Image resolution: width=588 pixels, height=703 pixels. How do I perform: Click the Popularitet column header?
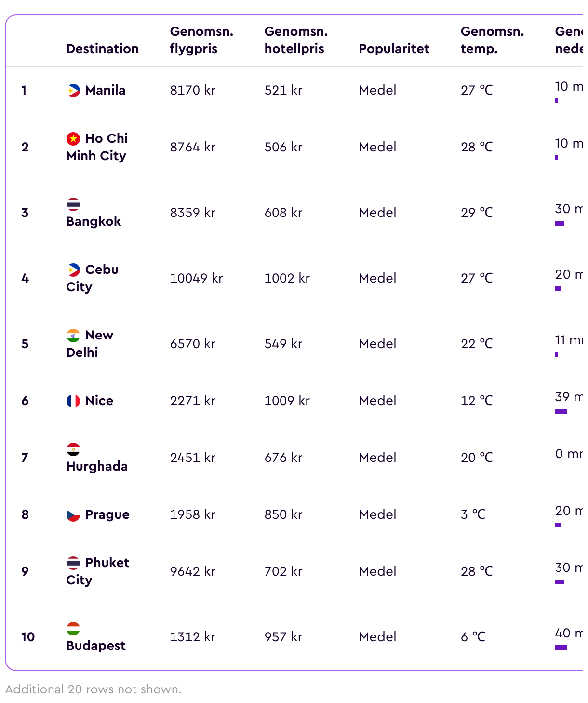coord(394,49)
